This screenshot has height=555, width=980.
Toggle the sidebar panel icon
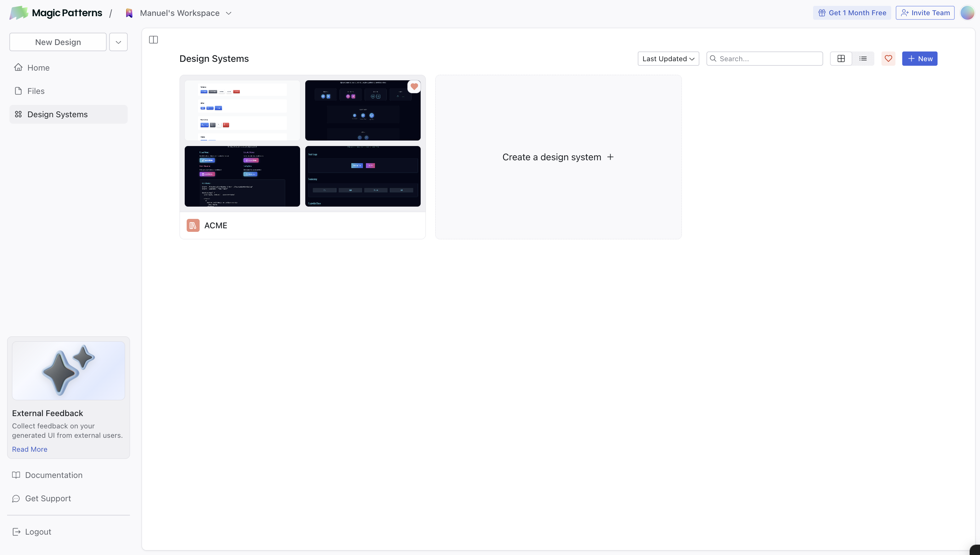[153, 40]
